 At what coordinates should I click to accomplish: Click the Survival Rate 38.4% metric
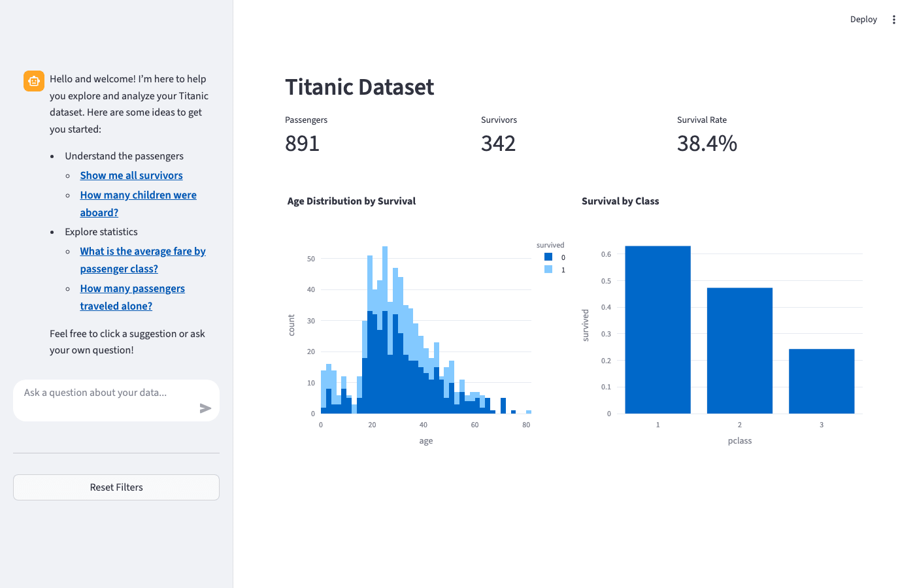tap(707, 144)
